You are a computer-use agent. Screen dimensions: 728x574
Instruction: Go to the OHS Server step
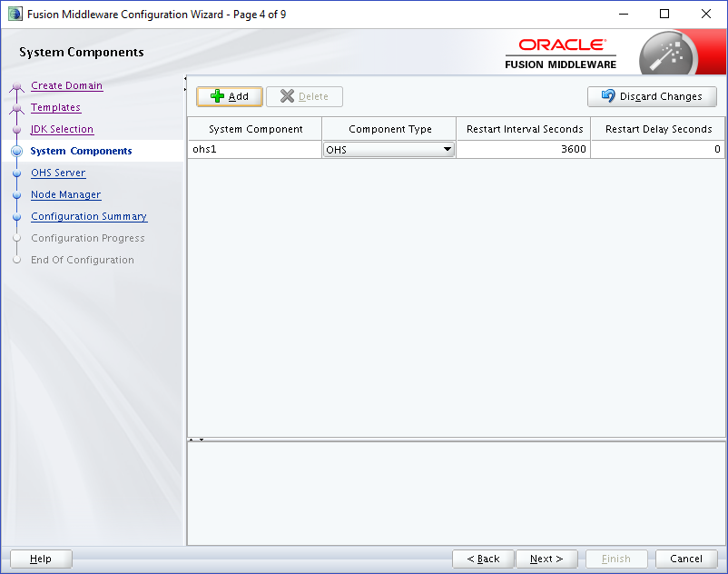[x=58, y=173]
